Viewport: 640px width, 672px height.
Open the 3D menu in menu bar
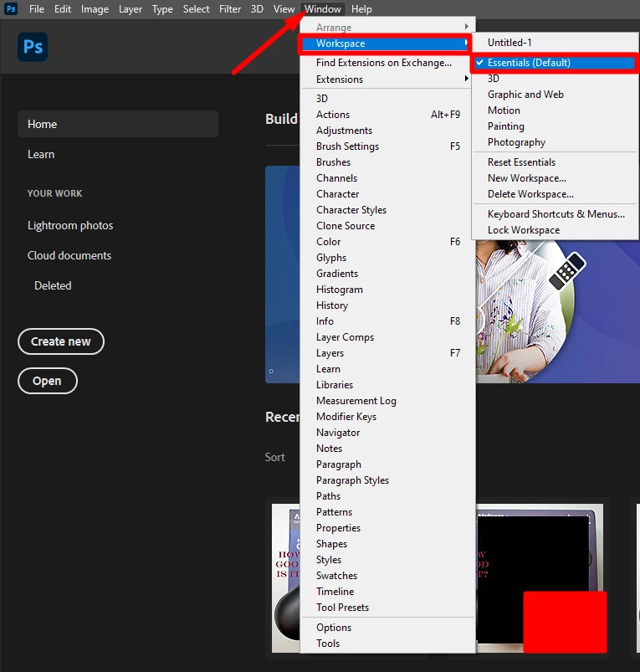click(257, 9)
